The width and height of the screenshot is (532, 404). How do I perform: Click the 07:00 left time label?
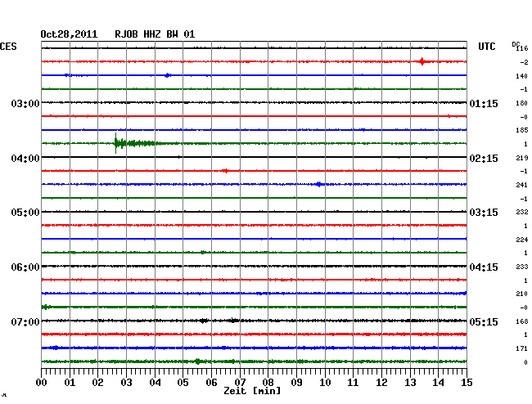point(25,322)
